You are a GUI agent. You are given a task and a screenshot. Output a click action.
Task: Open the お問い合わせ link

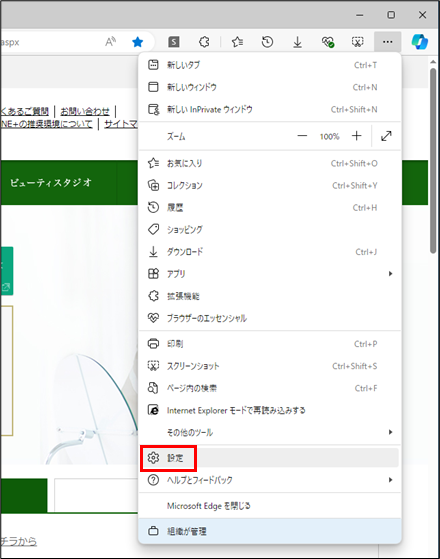tap(85, 111)
